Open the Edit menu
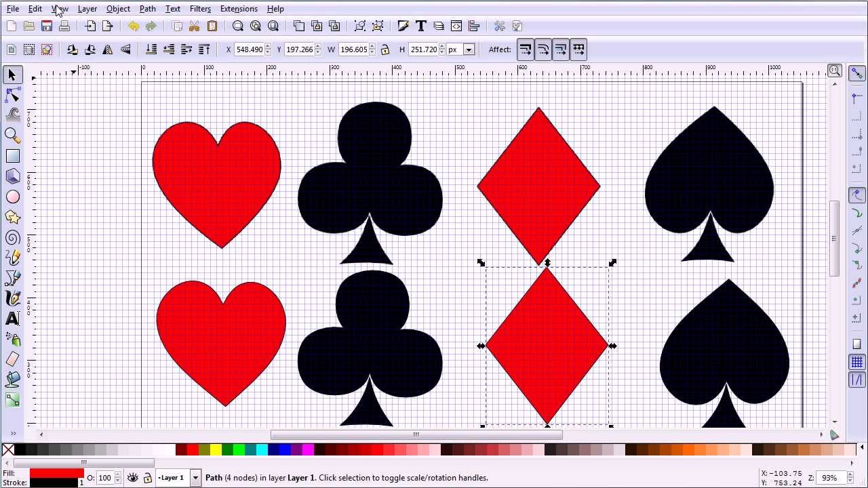Screen dimensions: 868x488 [x=35, y=9]
